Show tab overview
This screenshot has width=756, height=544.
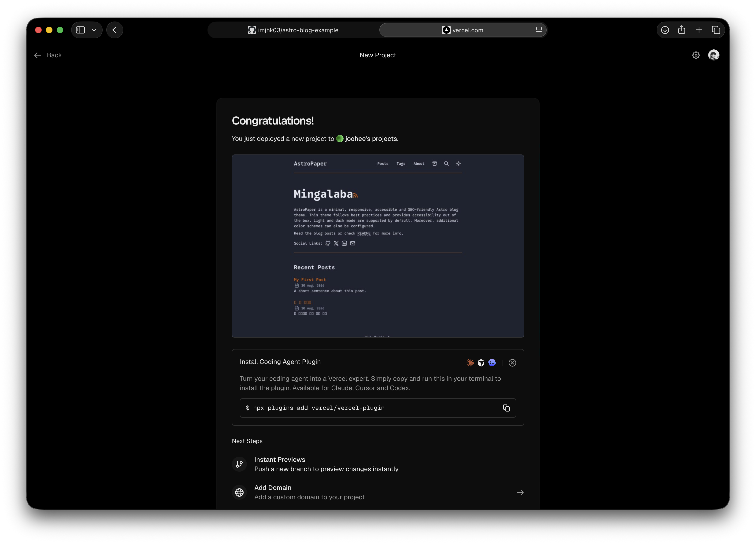(716, 30)
